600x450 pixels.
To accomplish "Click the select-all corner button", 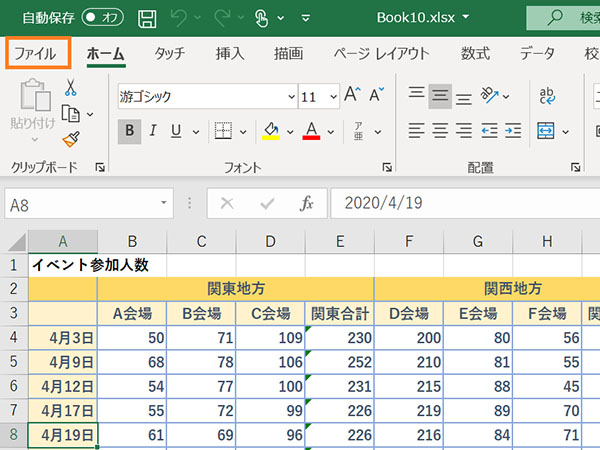I will 14,241.
